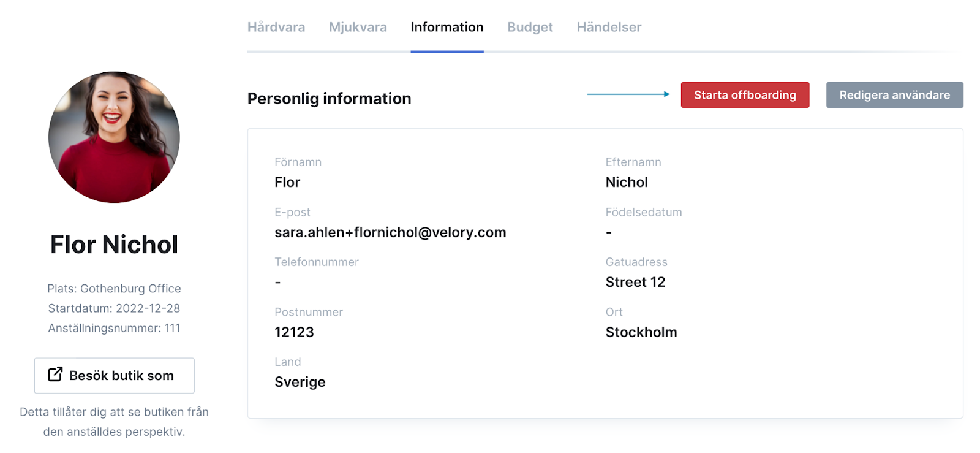Click the Detta tillåter dig description text
The width and height of the screenshot is (980, 453).
114,422
